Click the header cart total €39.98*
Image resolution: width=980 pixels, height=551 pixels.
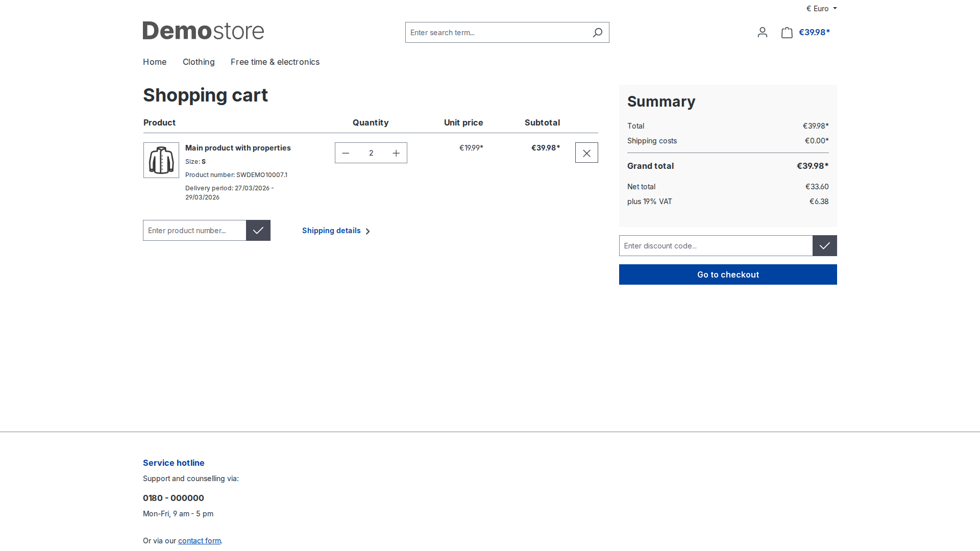[x=814, y=32]
